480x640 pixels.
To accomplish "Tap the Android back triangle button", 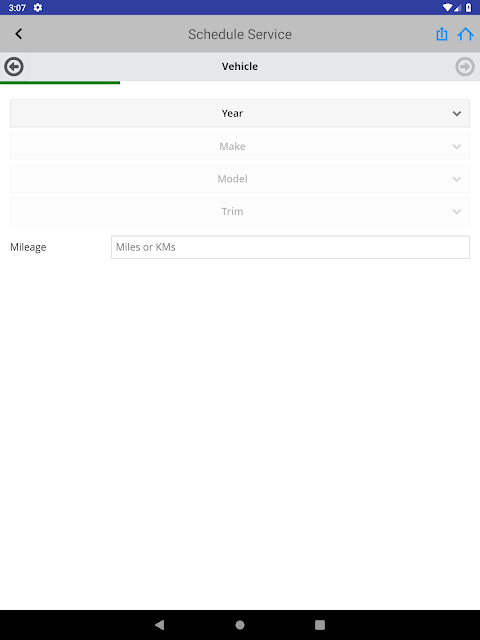I will (160, 624).
